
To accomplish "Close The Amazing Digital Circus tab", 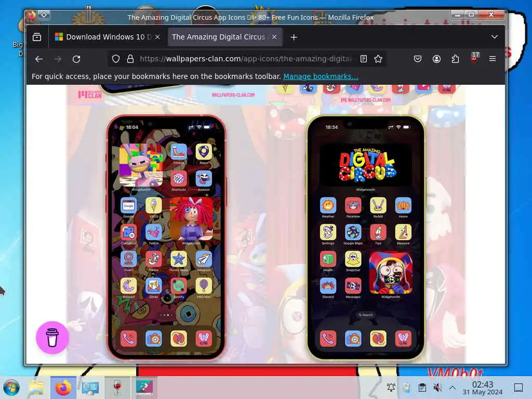I will (274, 37).
